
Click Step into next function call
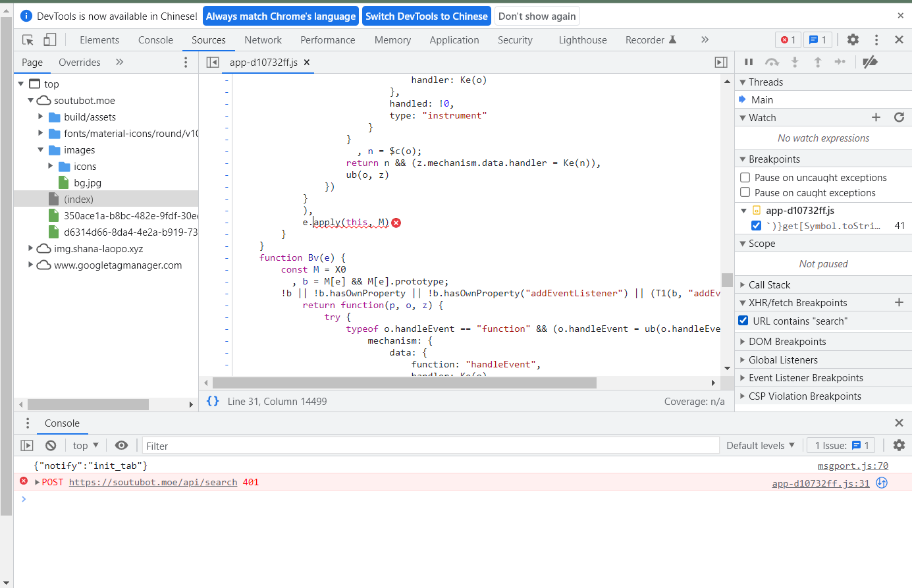795,62
